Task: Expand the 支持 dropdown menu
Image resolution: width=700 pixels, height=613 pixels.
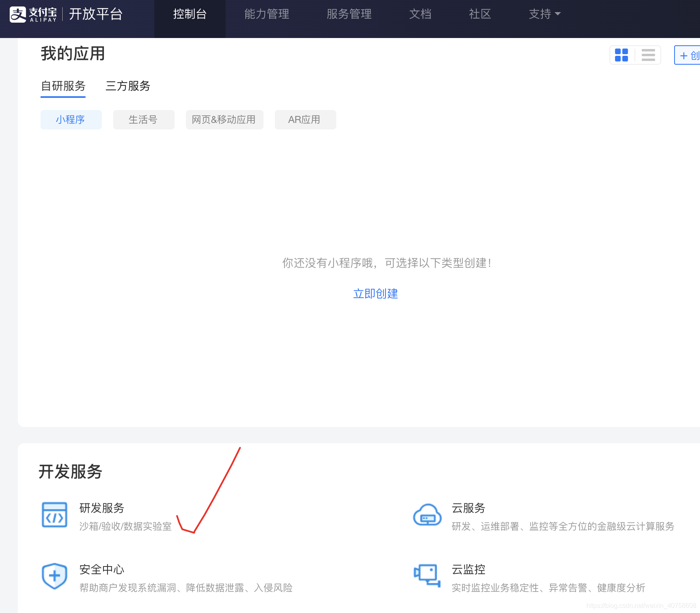Action: click(544, 14)
